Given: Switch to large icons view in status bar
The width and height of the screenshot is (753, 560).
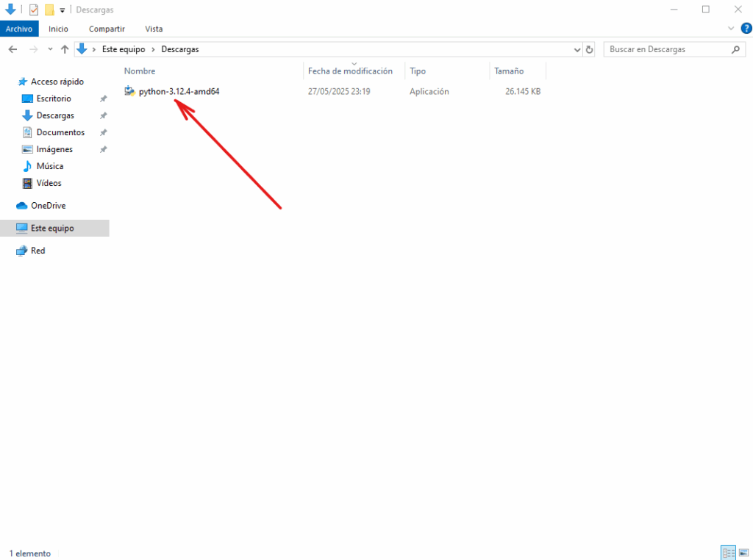Looking at the screenshot, I should point(744,553).
